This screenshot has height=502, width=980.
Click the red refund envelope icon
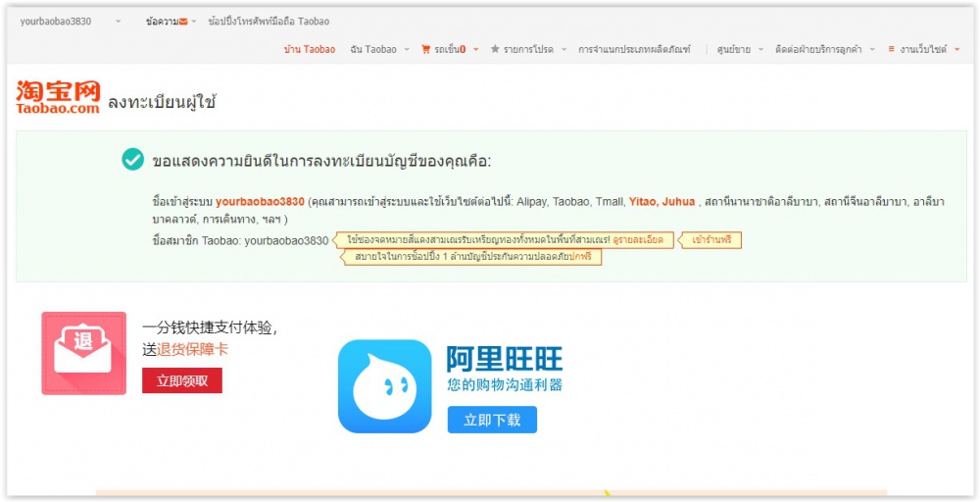tap(83, 353)
